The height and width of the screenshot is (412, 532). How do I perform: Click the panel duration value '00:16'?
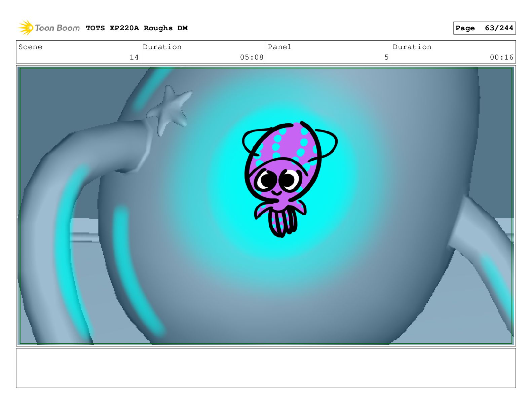(501, 57)
